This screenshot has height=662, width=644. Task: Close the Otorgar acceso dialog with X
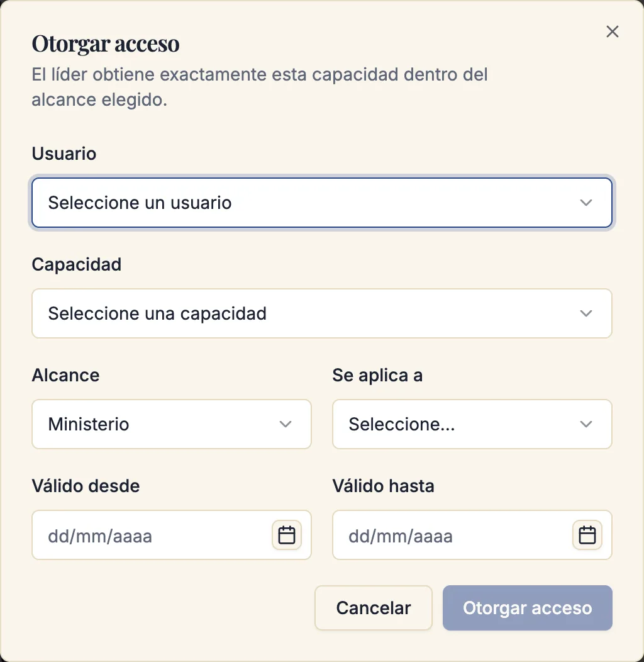[613, 31]
